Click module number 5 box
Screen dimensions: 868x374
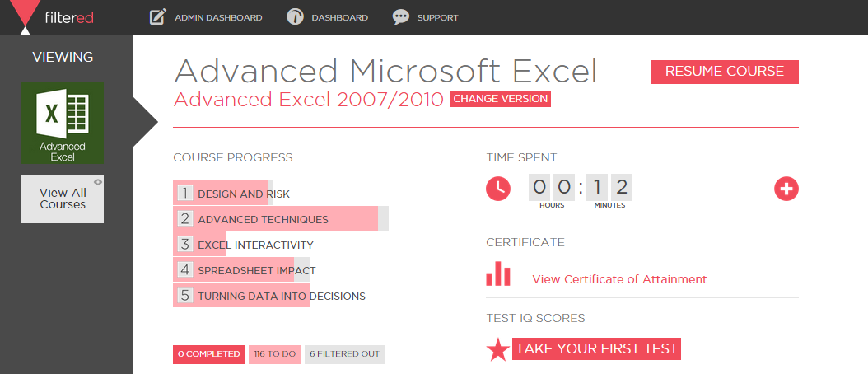[185, 295]
